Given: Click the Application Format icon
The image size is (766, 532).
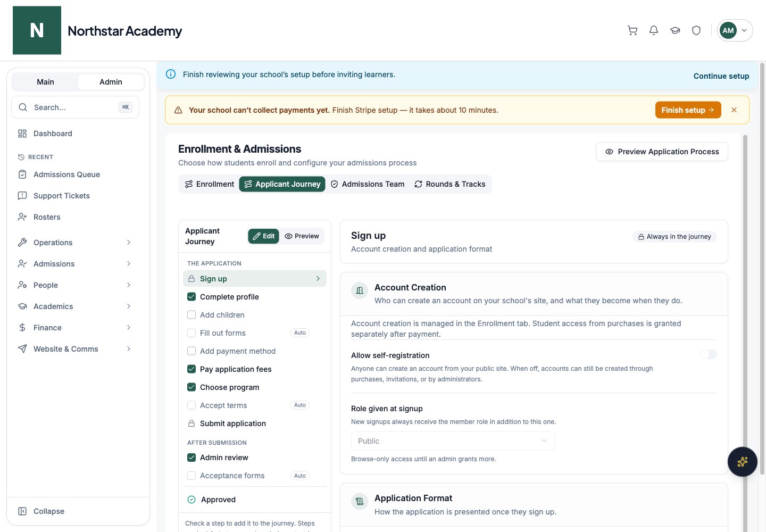Looking at the screenshot, I should pos(360,501).
